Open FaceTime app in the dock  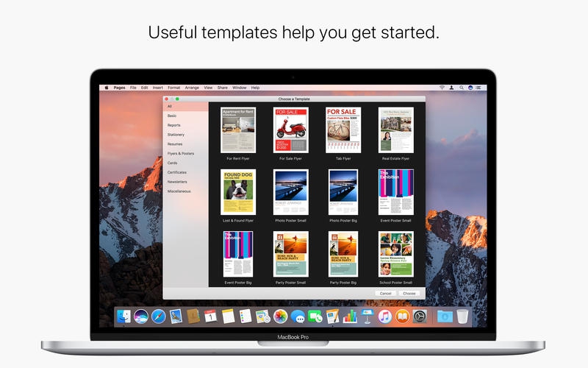pos(315,316)
